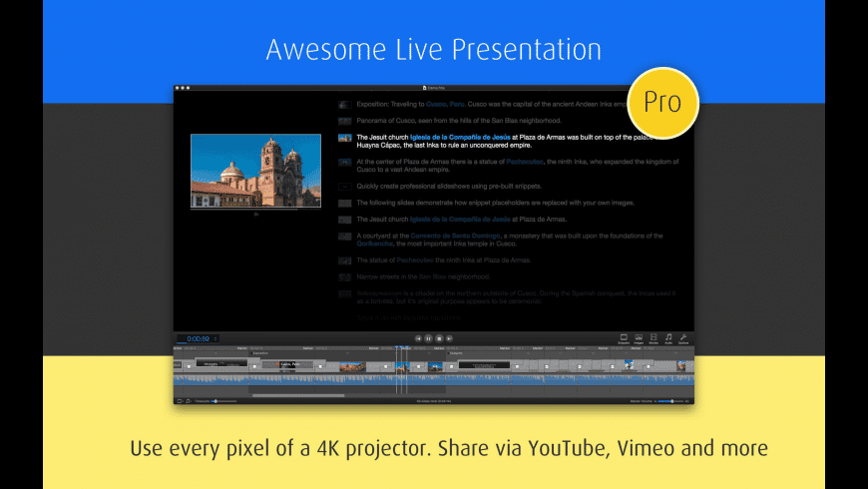The image size is (868, 489).
Task: Pause the slideshow playback
Action: (x=428, y=338)
